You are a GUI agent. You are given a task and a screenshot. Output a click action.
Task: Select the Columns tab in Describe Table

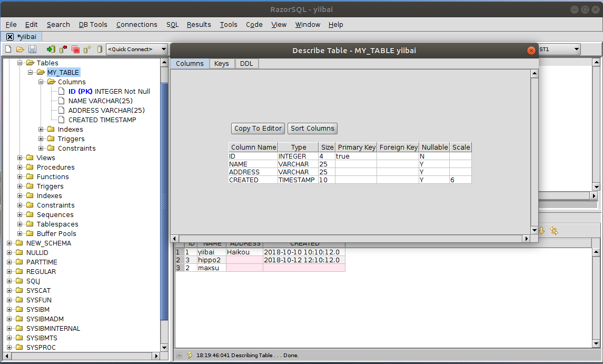tap(190, 64)
